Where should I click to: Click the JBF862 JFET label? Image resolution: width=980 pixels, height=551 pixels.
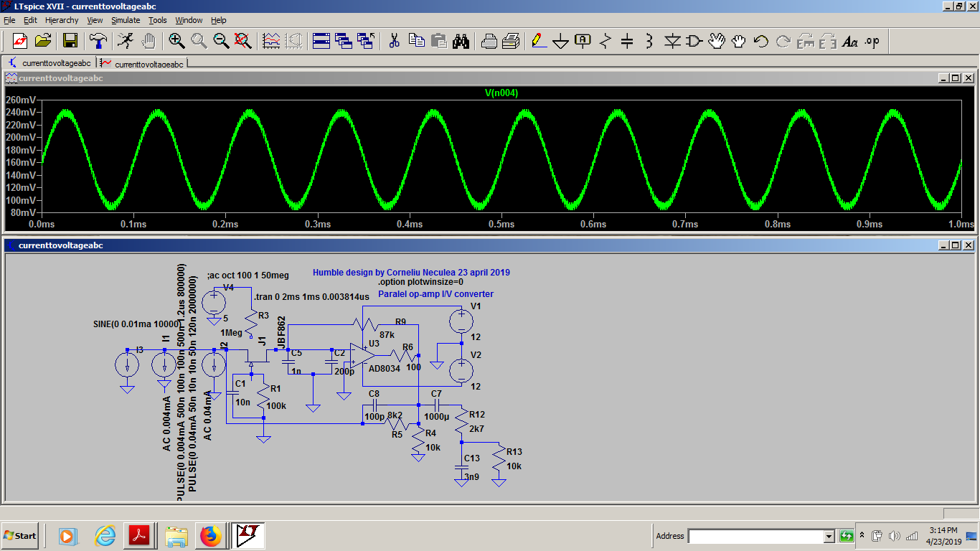point(282,333)
